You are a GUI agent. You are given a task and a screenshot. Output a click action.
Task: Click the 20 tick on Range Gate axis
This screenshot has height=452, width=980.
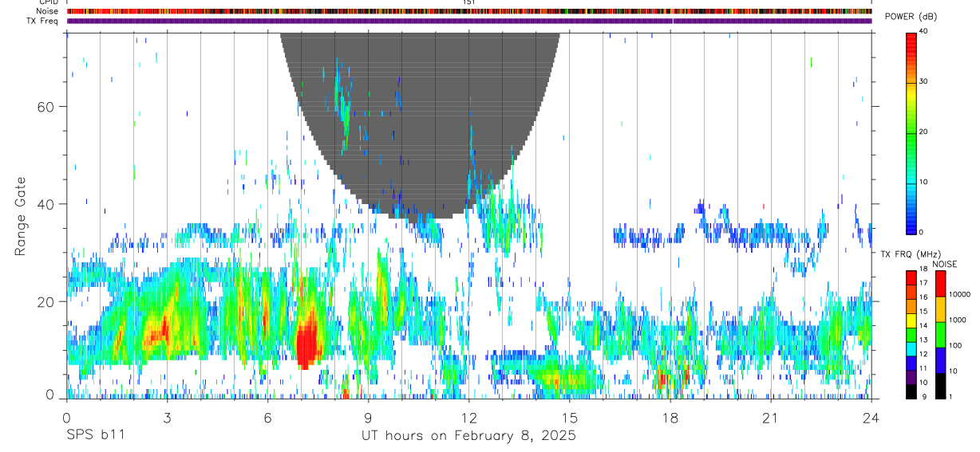click(x=44, y=301)
